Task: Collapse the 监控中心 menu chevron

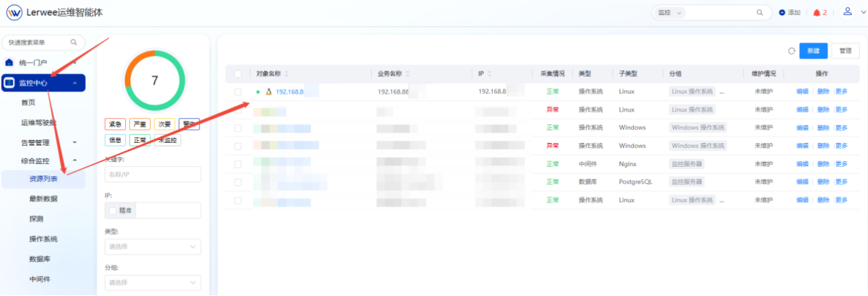Action: pos(74,84)
